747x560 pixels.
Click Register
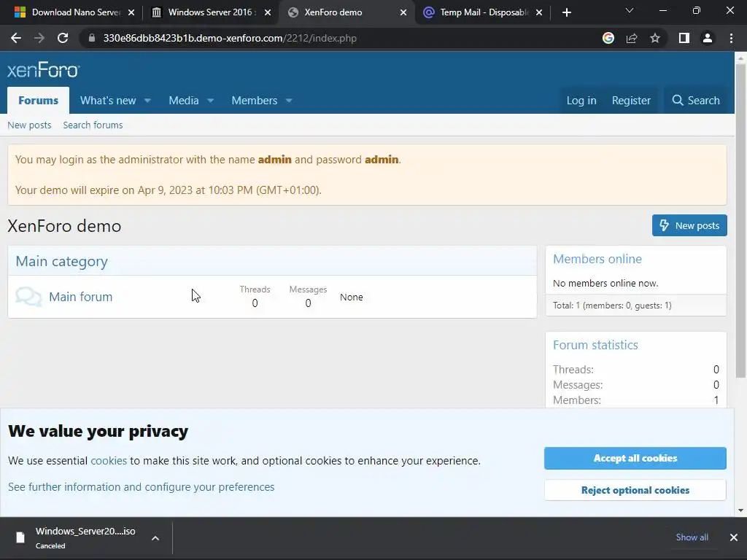(631, 101)
